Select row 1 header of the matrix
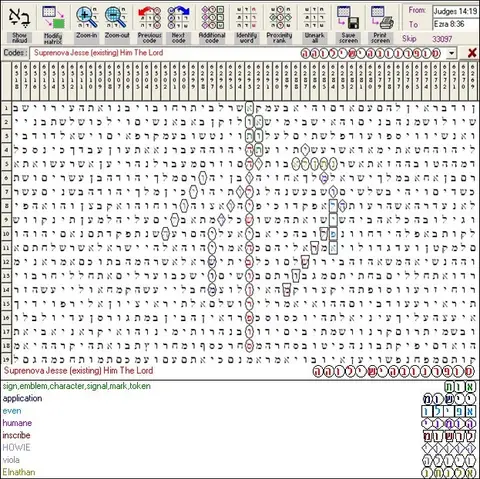The image size is (480, 479). [6, 108]
